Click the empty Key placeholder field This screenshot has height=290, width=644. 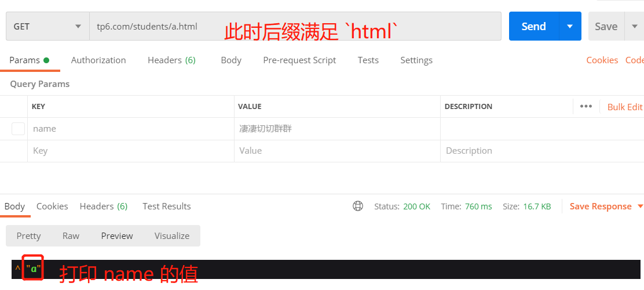click(131, 151)
